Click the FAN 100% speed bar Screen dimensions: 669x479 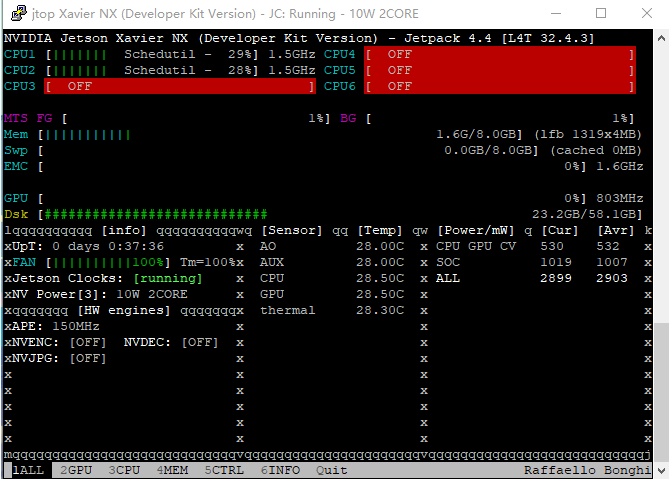(x=108, y=262)
